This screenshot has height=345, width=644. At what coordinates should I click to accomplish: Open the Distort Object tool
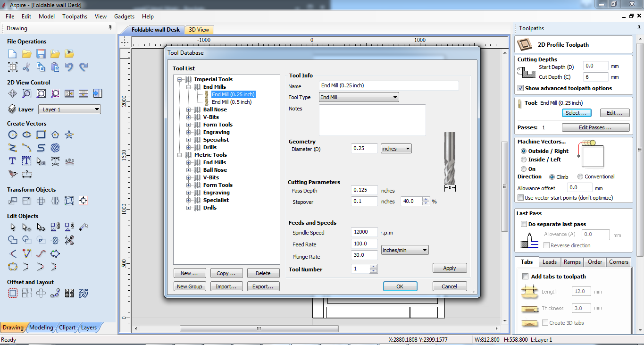click(x=69, y=201)
